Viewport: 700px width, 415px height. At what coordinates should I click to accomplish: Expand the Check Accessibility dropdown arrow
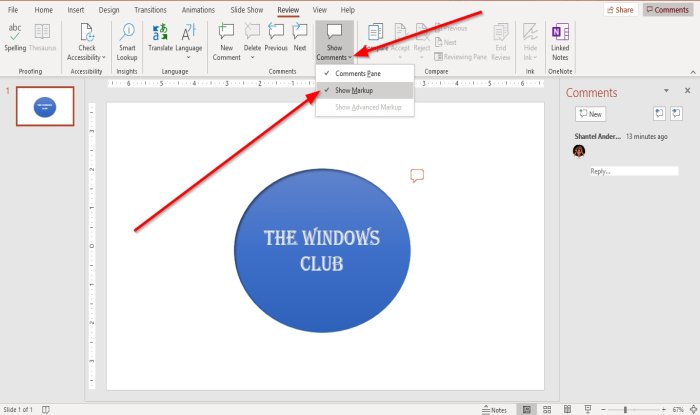point(104,58)
